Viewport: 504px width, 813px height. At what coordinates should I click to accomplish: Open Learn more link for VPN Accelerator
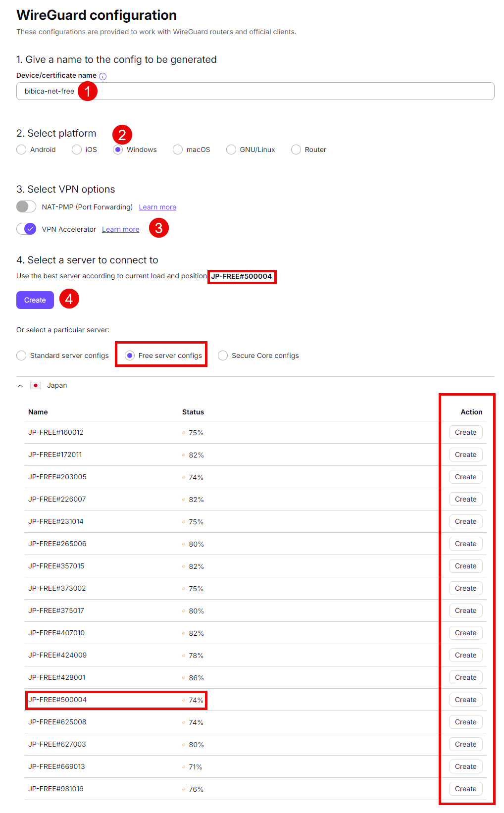click(x=121, y=229)
